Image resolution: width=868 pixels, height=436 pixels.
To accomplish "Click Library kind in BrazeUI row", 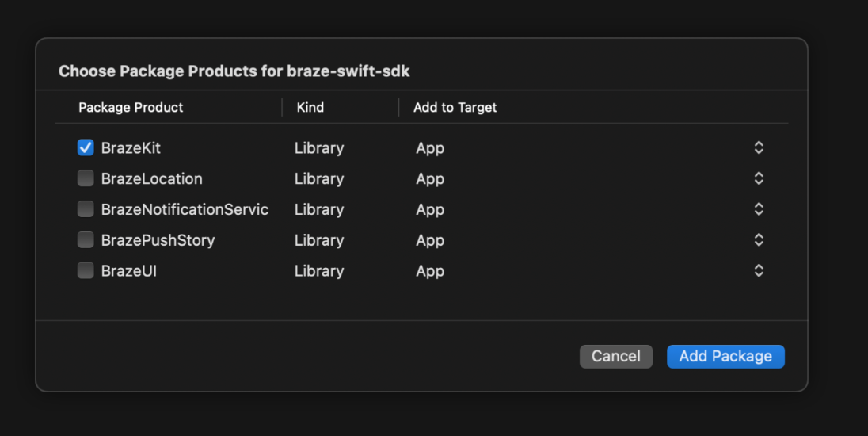I will click(319, 271).
